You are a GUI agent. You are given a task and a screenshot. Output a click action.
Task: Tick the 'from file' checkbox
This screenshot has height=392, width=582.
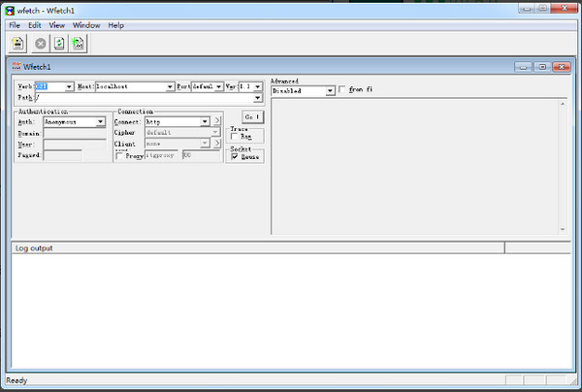click(341, 89)
